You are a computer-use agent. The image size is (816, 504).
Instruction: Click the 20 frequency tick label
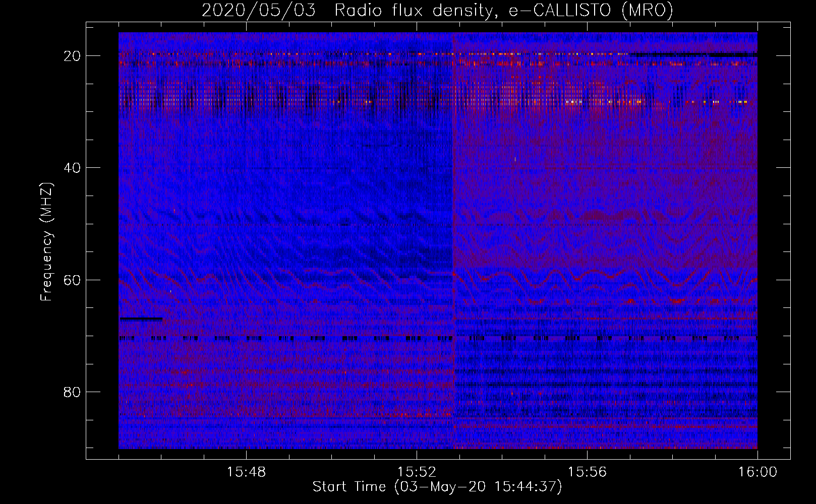point(73,56)
